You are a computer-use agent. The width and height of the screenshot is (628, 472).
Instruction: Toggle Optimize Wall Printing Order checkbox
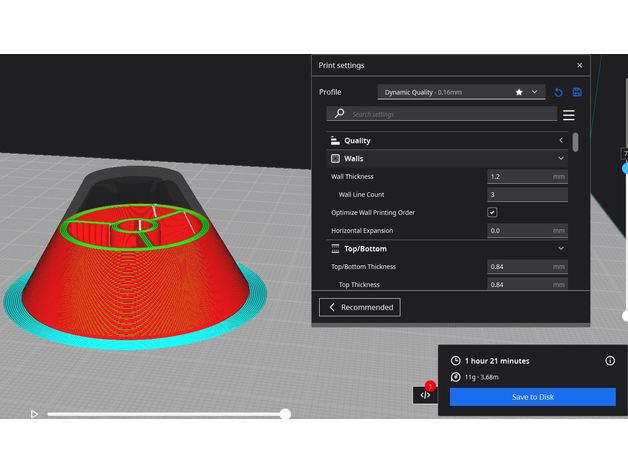tap(492, 212)
